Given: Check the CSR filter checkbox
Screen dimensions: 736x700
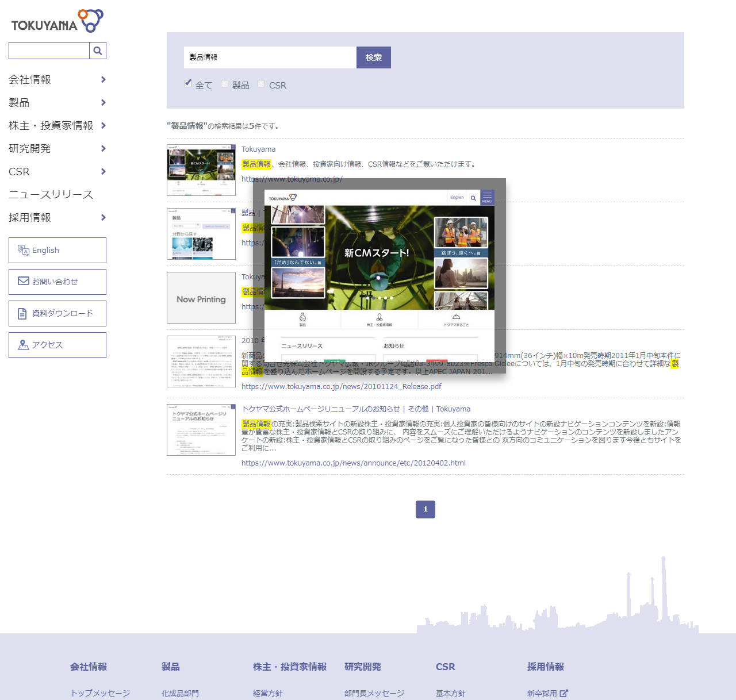Looking at the screenshot, I should pos(262,83).
